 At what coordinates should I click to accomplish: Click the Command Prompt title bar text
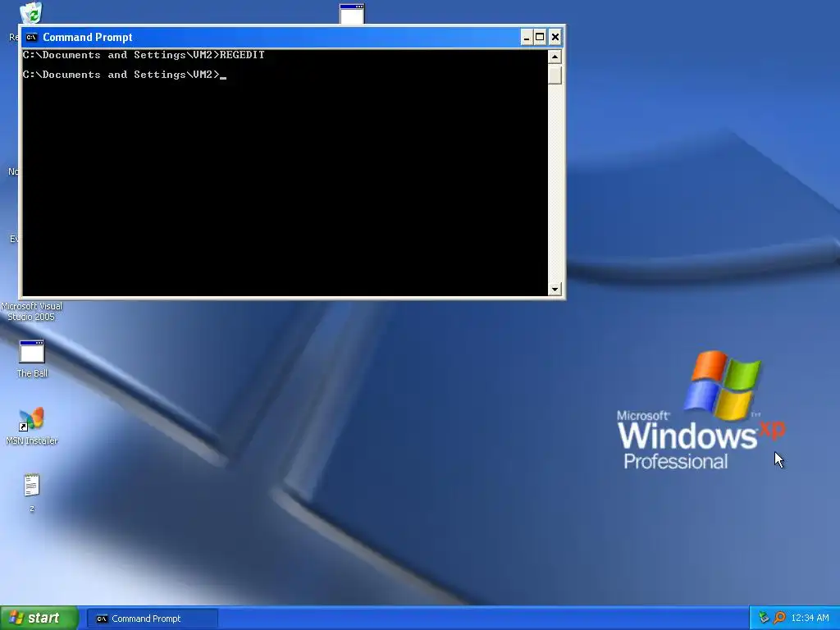(87, 37)
